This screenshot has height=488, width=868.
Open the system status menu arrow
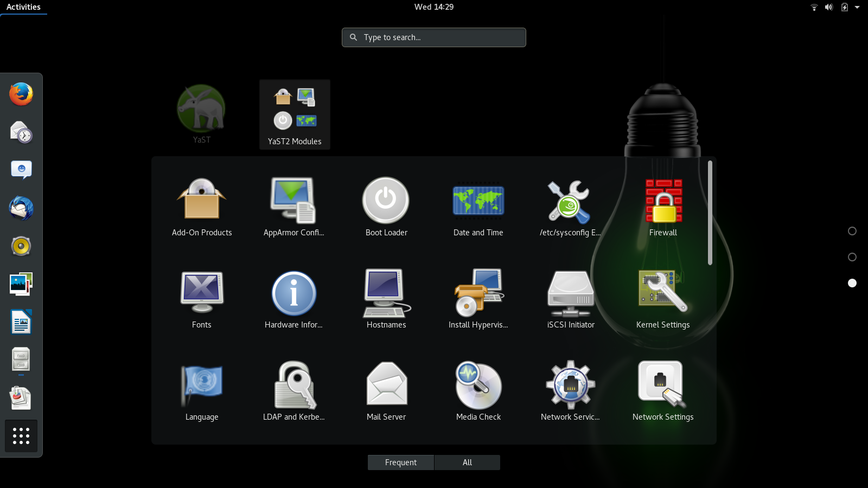point(857,7)
